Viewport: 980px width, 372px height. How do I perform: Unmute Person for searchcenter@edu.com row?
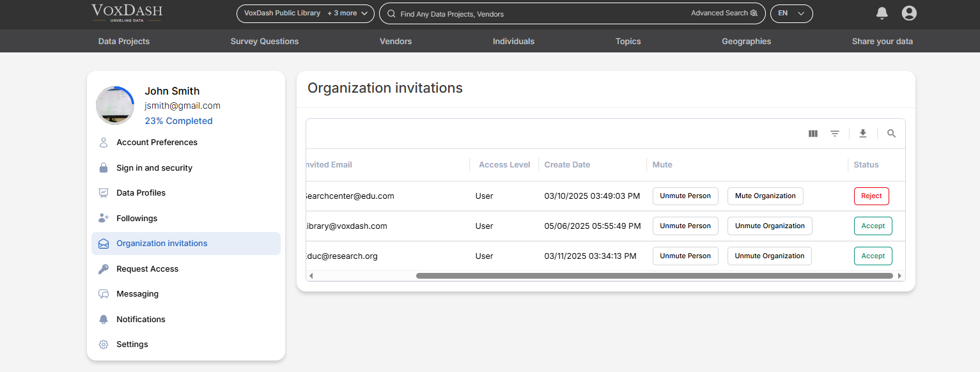(685, 196)
